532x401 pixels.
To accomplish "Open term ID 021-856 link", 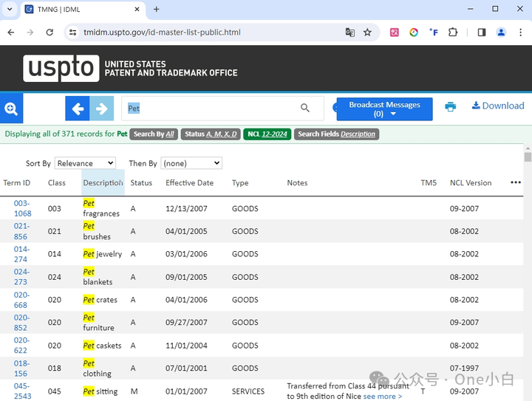I will click(x=21, y=231).
